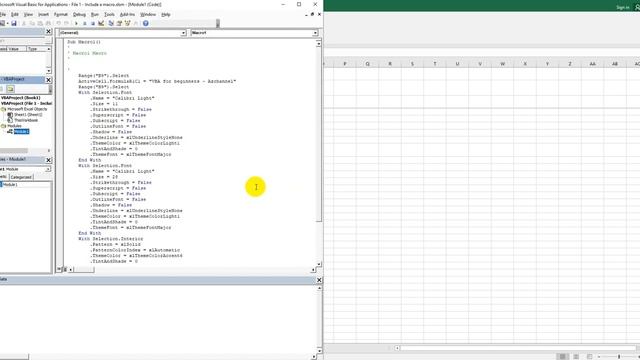
Task: Click the 'Sub Macro1()' code line
Action: [x=84, y=42]
